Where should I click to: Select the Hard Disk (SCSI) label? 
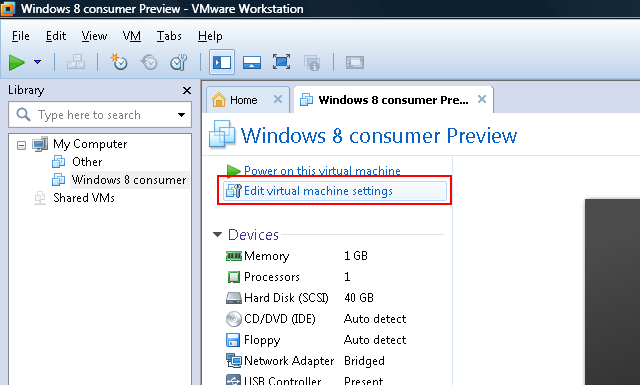click(x=286, y=298)
